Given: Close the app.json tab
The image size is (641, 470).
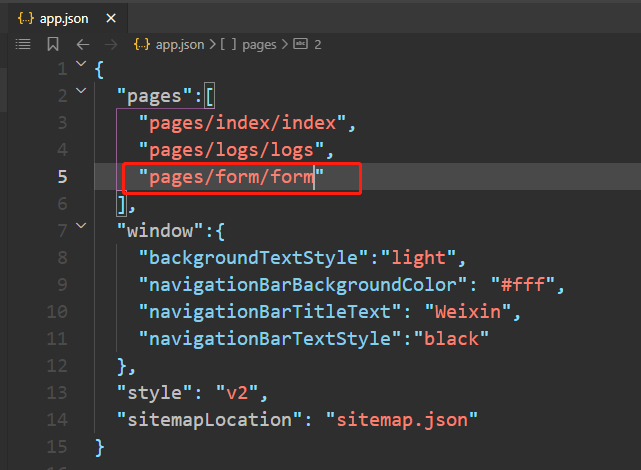Looking at the screenshot, I should [111, 18].
